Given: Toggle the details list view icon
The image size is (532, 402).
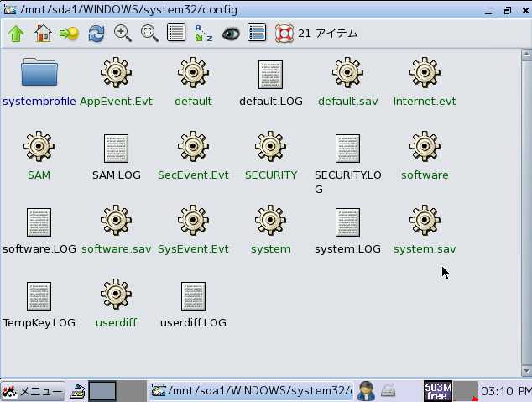Looking at the screenshot, I should coord(176,34).
